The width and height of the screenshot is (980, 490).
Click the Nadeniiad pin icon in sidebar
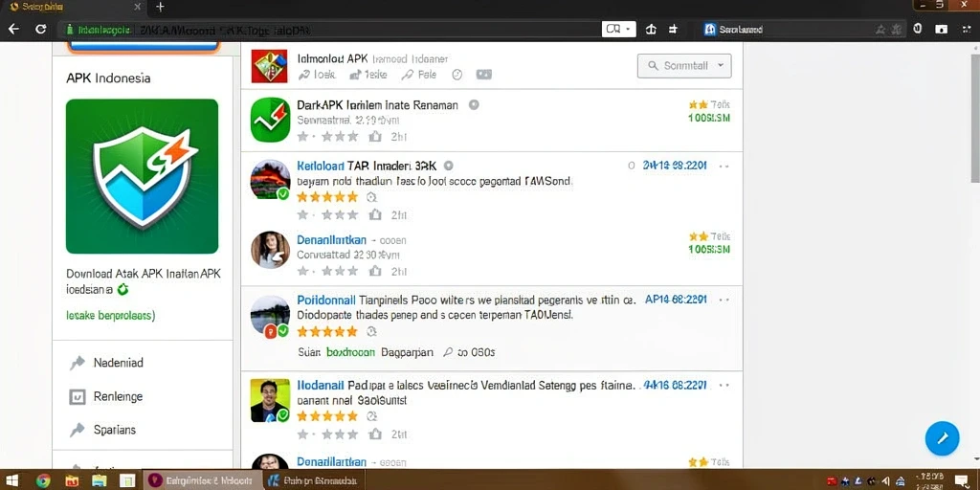tap(77, 363)
